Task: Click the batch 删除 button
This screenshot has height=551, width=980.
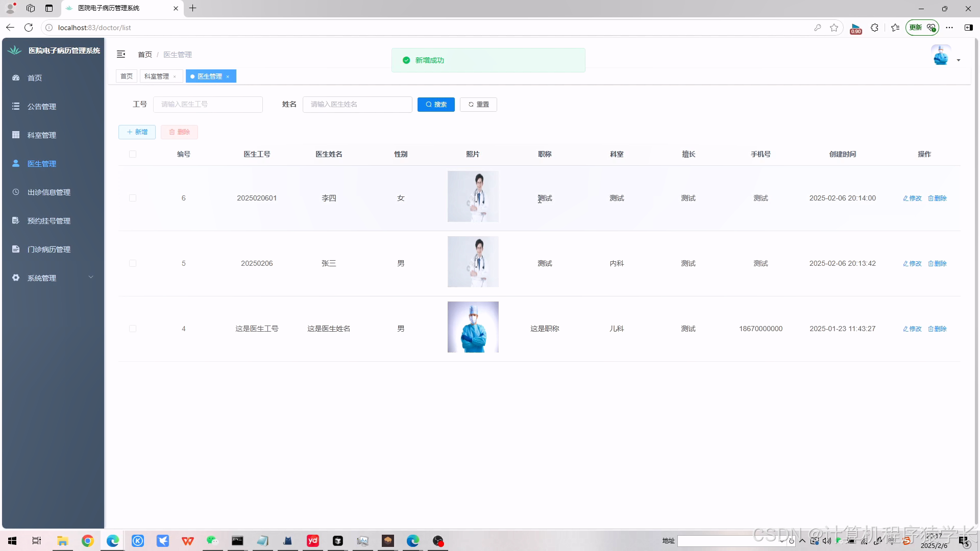Action: (x=179, y=132)
